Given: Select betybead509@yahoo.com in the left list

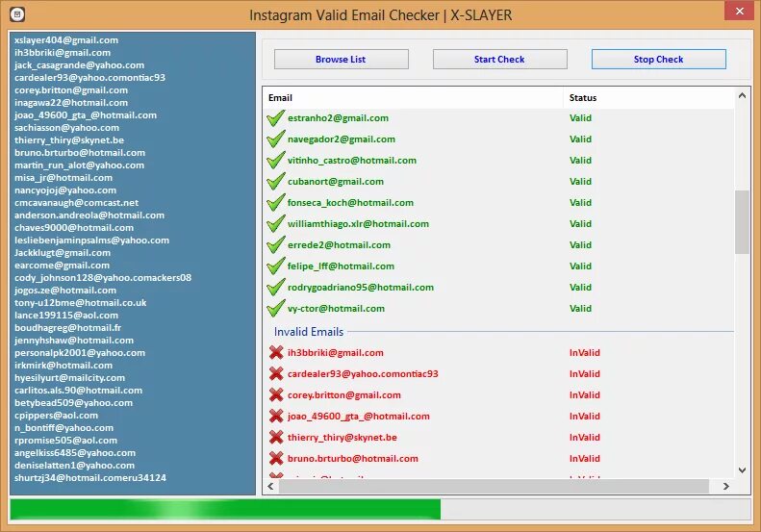Looking at the screenshot, I should tap(73, 403).
